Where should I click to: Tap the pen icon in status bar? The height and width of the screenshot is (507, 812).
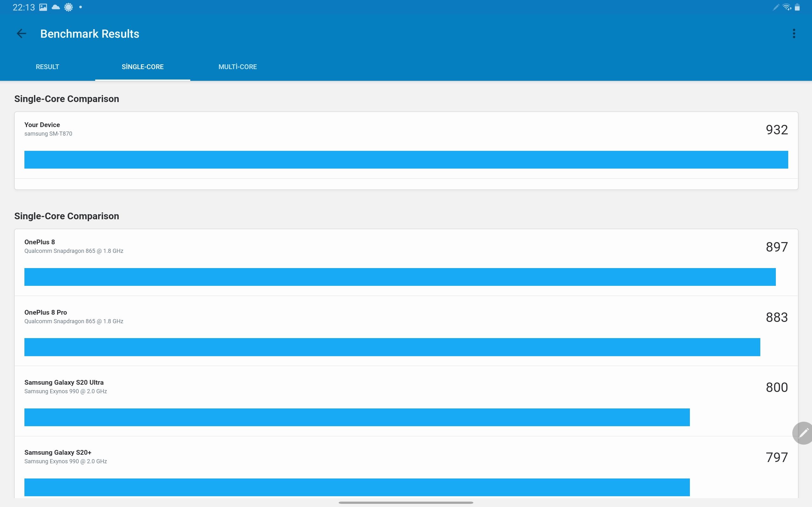[x=776, y=7]
